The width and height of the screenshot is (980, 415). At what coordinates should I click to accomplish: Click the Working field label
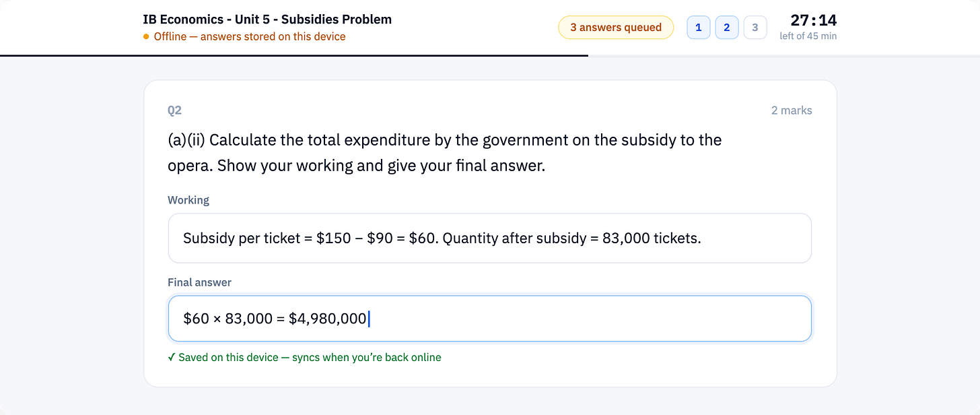[x=188, y=200]
